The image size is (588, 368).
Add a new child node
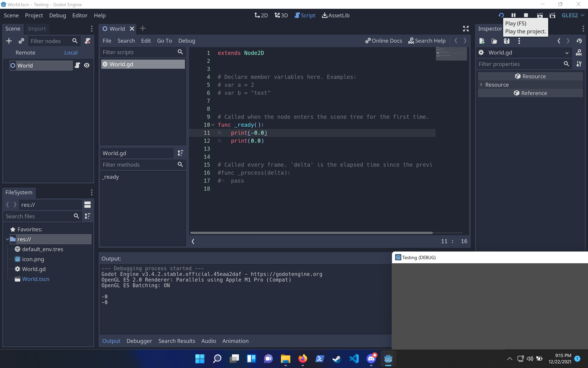point(9,41)
